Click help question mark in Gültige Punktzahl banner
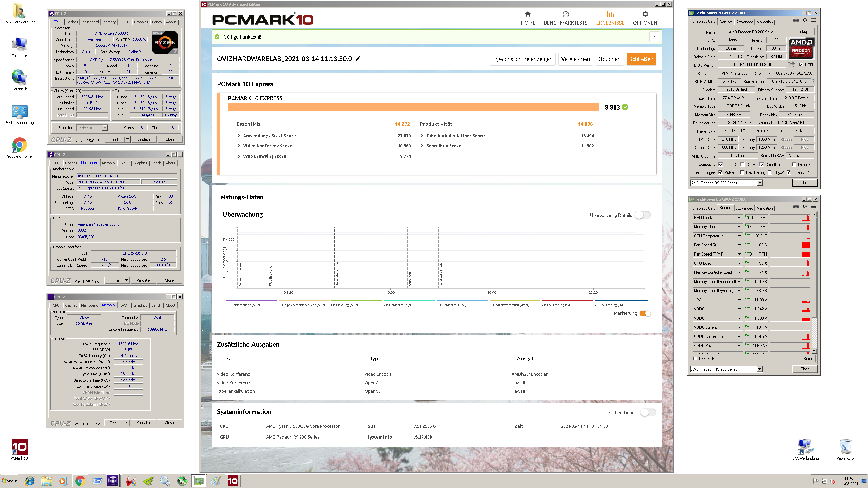 (x=654, y=37)
